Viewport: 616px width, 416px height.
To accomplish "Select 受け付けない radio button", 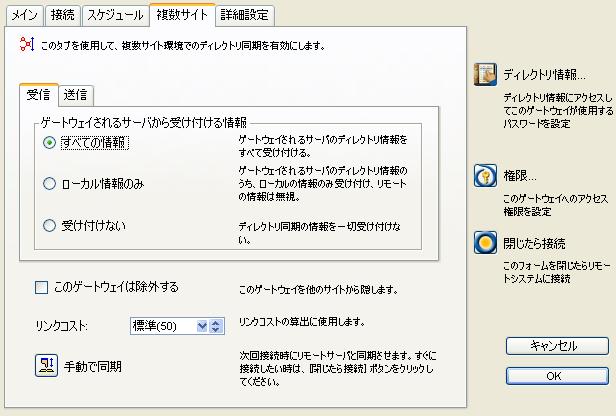I will (49, 225).
